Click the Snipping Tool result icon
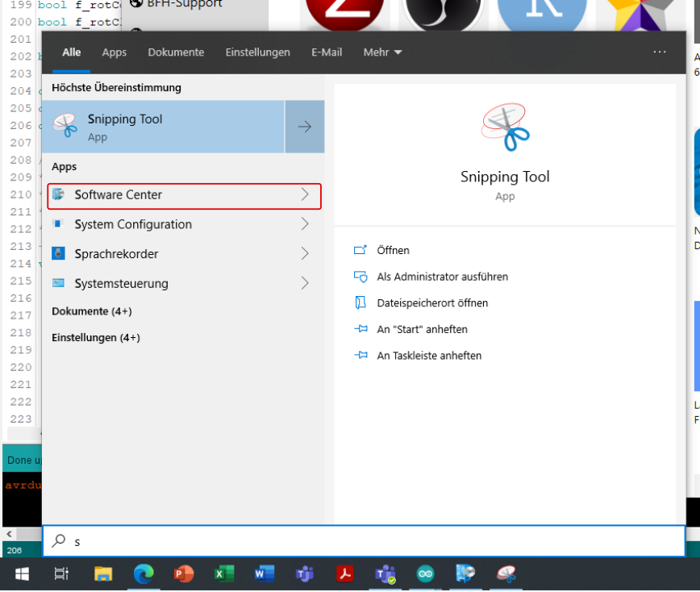Viewport: 700px width, 592px height. tap(65, 126)
